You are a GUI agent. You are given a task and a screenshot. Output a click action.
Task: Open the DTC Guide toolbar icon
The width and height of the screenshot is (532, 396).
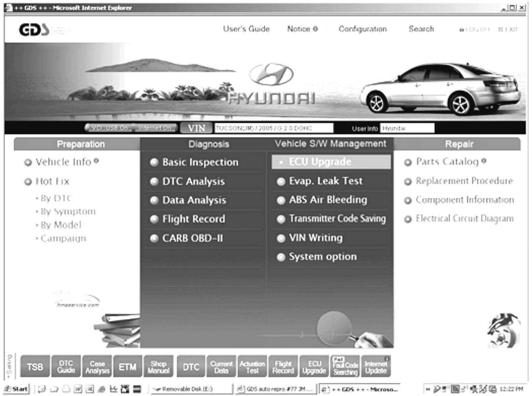pos(66,367)
